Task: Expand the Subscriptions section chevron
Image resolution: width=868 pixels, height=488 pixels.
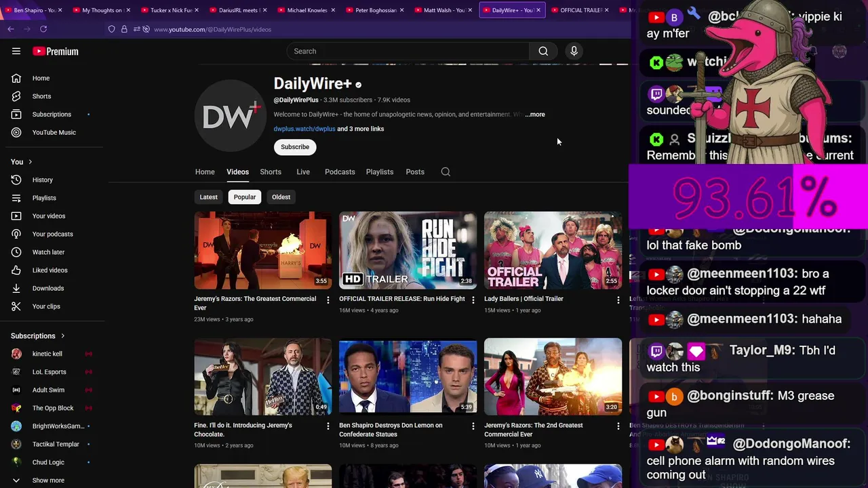Action: coord(63,336)
